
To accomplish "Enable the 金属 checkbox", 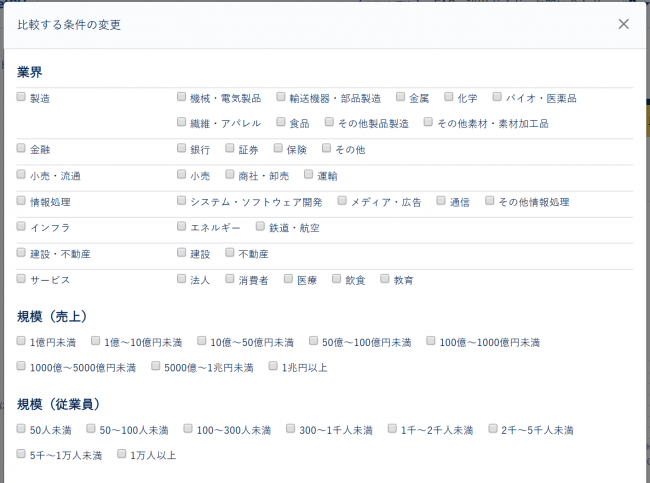I will (x=400, y=97).
